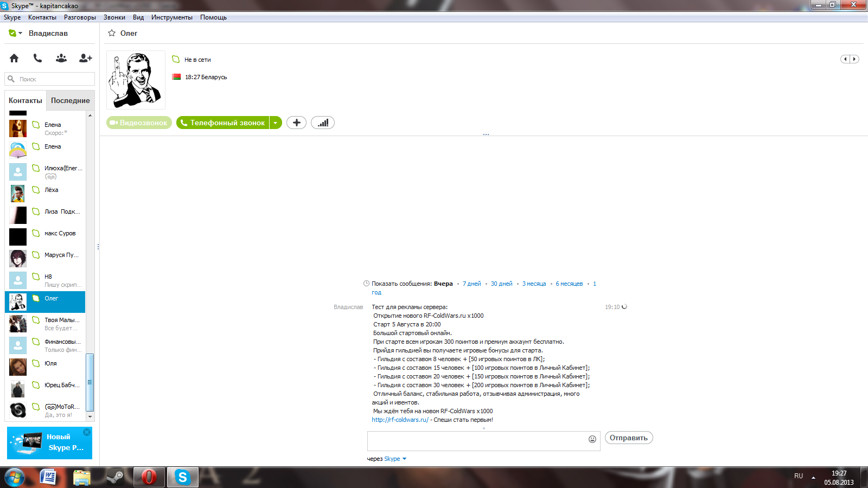Open own status dropdown beside Владислав
Image resolution: width=868 pixels, height=488 pixels.
point(16,33)
